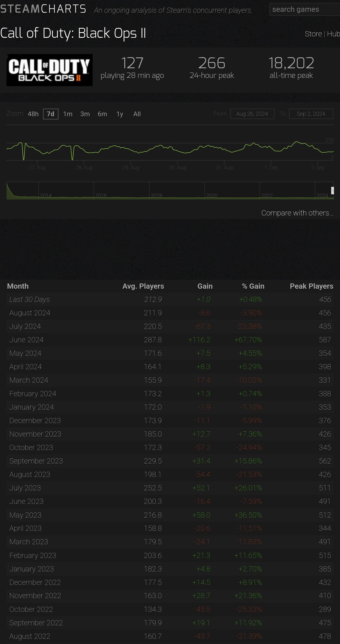The height and width of the screenshot is (644, 340).
Task: Click the Avg. Players column header
Action: tap(143, 286)
